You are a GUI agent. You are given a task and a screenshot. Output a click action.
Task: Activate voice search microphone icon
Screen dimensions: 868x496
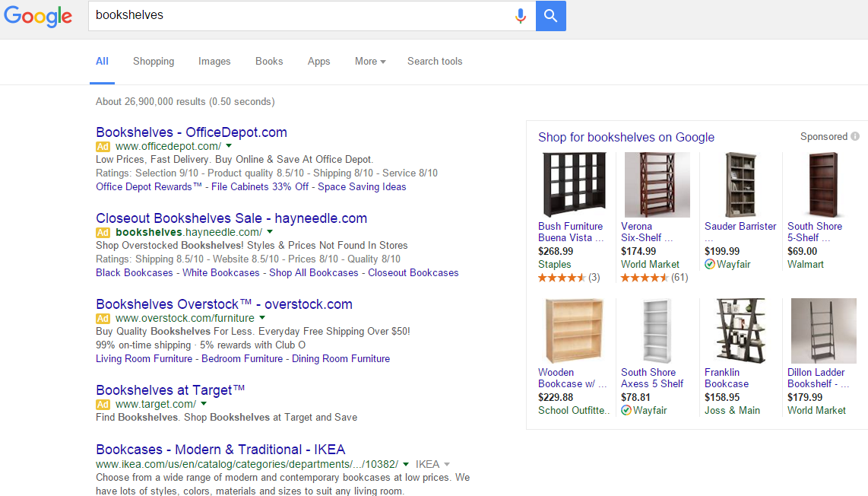pos(521,15)
